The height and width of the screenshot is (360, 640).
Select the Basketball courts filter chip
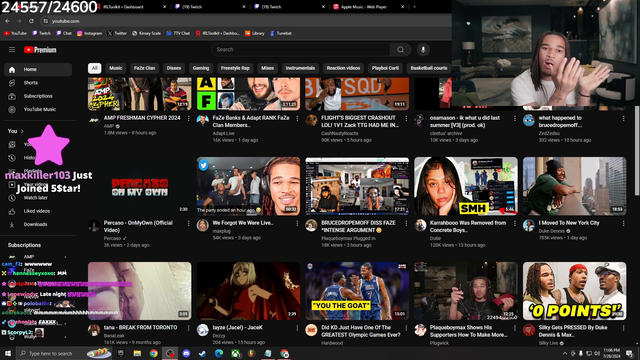(x=429, y=68)
